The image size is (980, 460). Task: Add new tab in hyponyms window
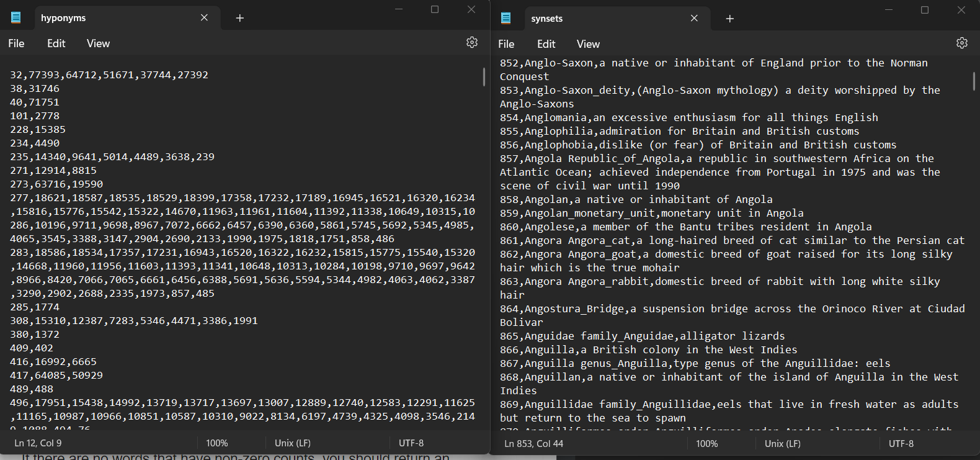[240, 18]
